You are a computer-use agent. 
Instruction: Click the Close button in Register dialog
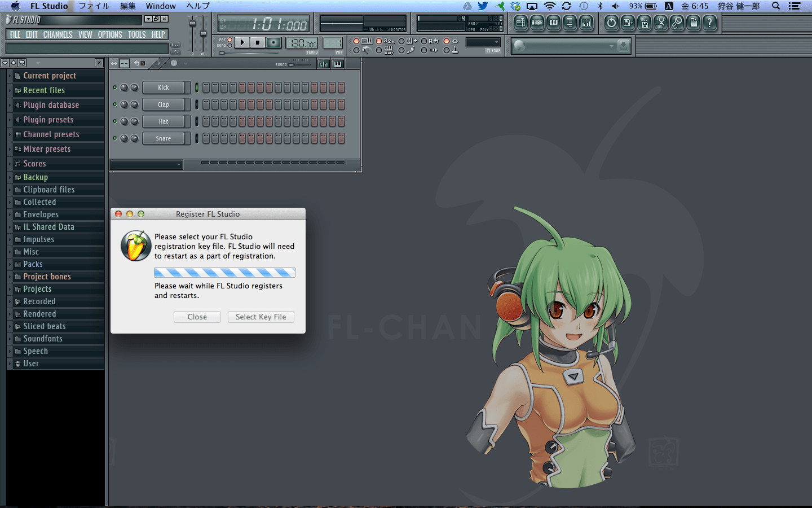coord(197,317)
